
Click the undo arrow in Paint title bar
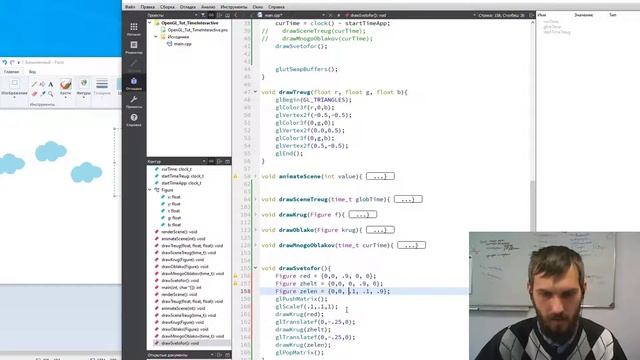pyautogui.click(x=5, y=62)
